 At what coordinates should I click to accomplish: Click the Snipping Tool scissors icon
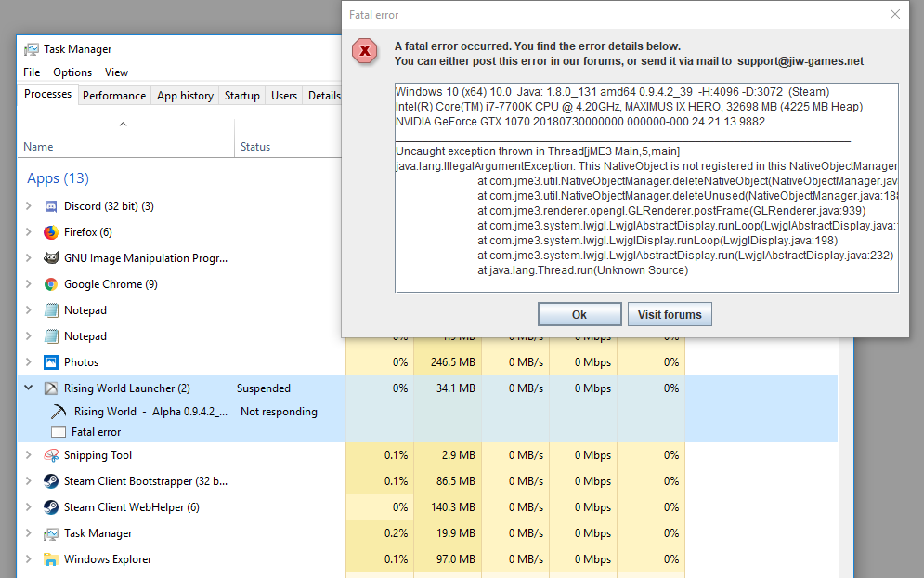tap(51, 455)
